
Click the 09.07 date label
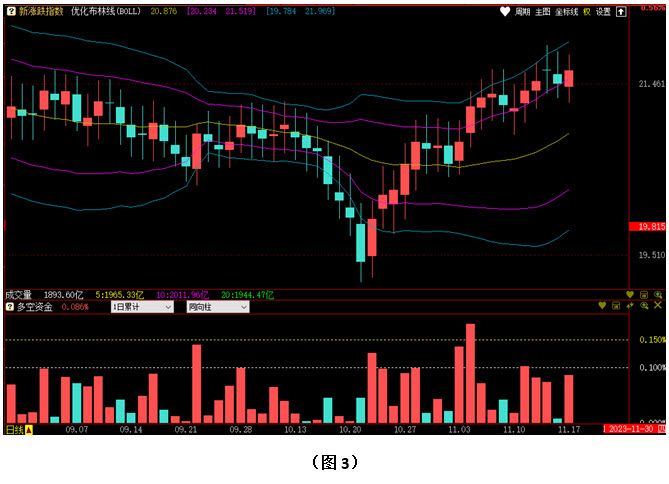[x=77, y=429]
